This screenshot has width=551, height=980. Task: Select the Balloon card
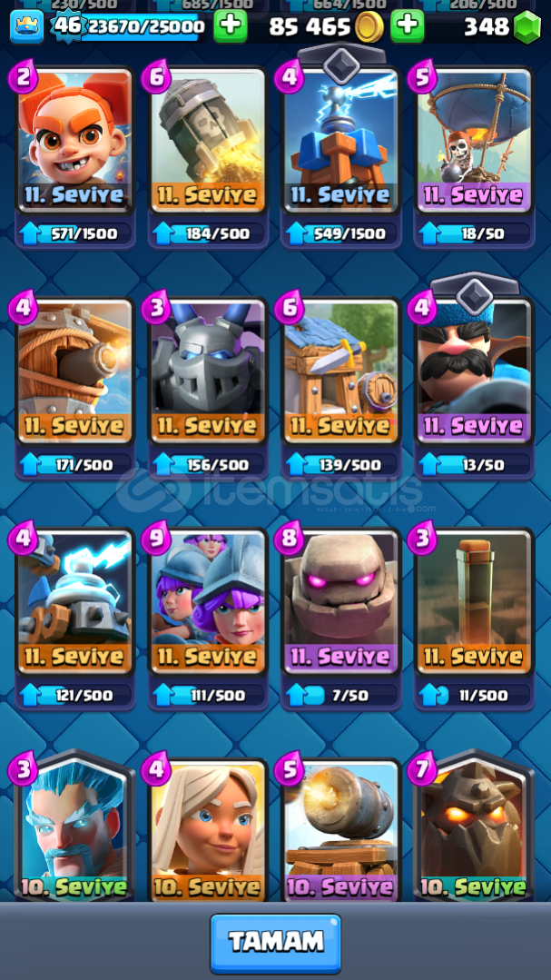point(474,140)
